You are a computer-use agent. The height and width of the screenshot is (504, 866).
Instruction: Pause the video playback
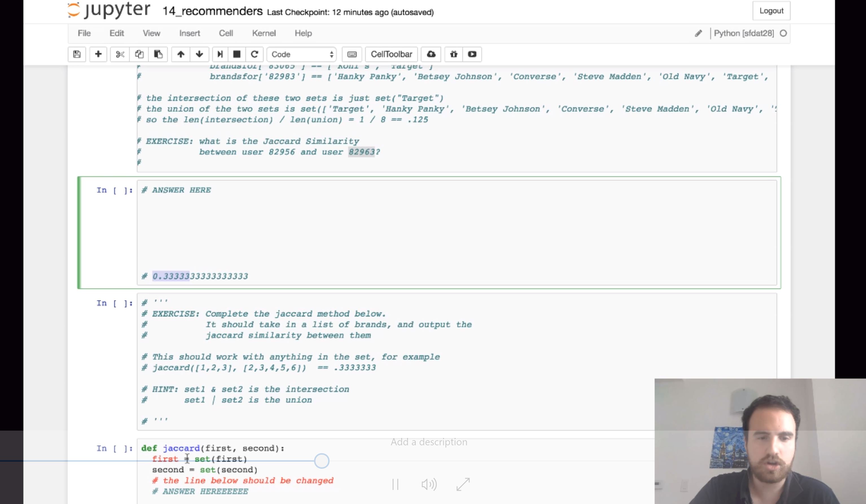[395, 485]
